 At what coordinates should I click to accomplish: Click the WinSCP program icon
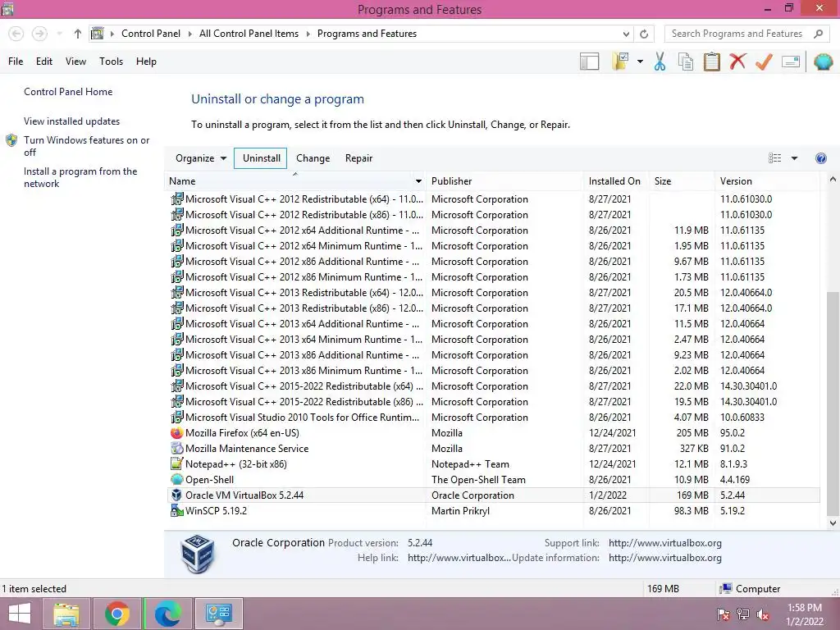(x=176, y=510)
